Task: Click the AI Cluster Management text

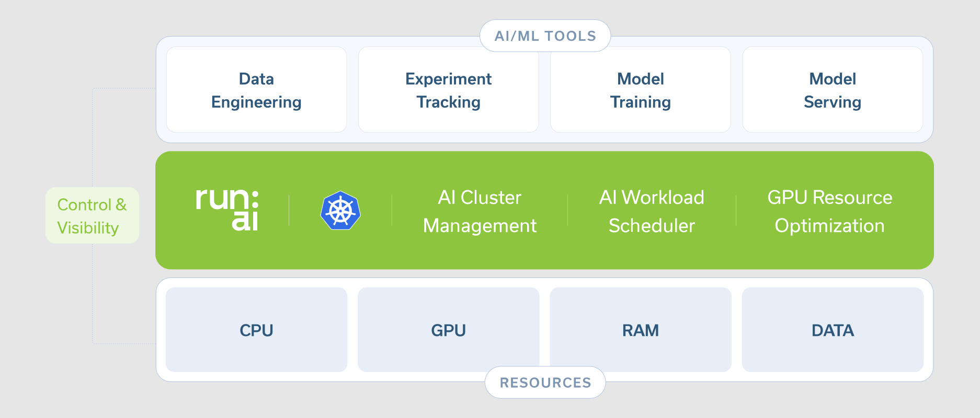Action: point(480,212)
